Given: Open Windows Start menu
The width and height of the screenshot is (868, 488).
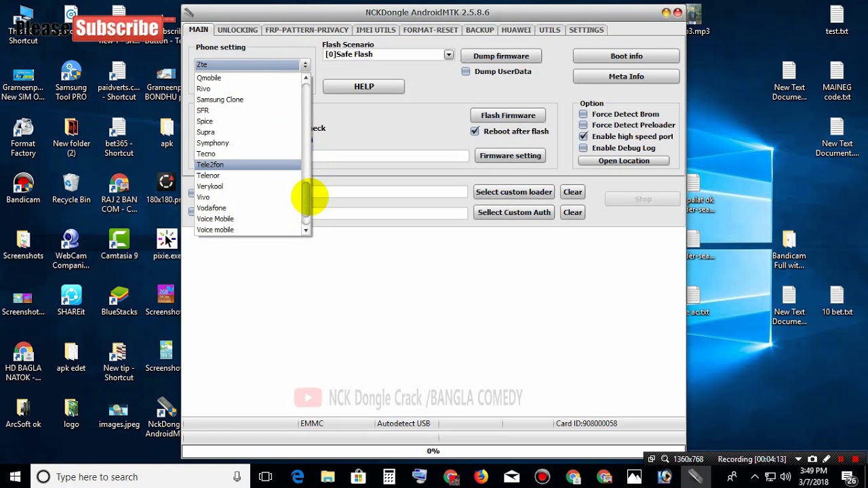Looking at the screenshot, I should click(x=15, y=476).
